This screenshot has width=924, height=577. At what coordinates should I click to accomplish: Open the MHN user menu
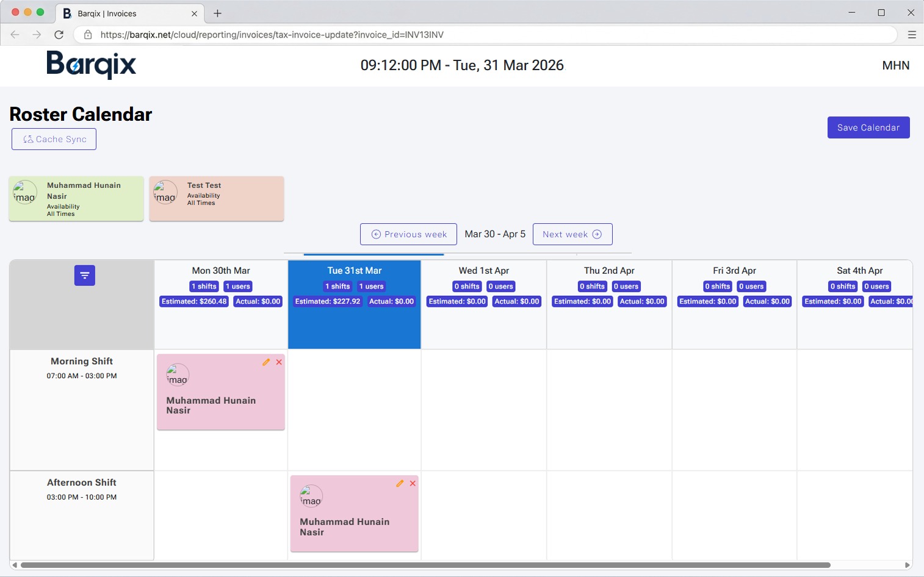coord(895,65)
